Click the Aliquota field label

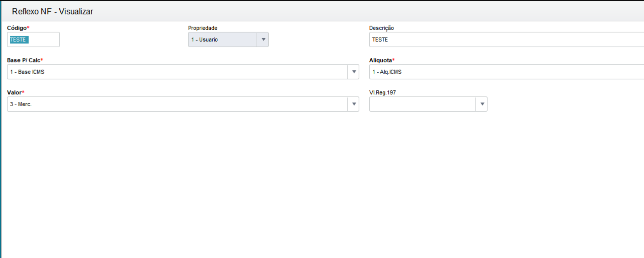(382, 60)
